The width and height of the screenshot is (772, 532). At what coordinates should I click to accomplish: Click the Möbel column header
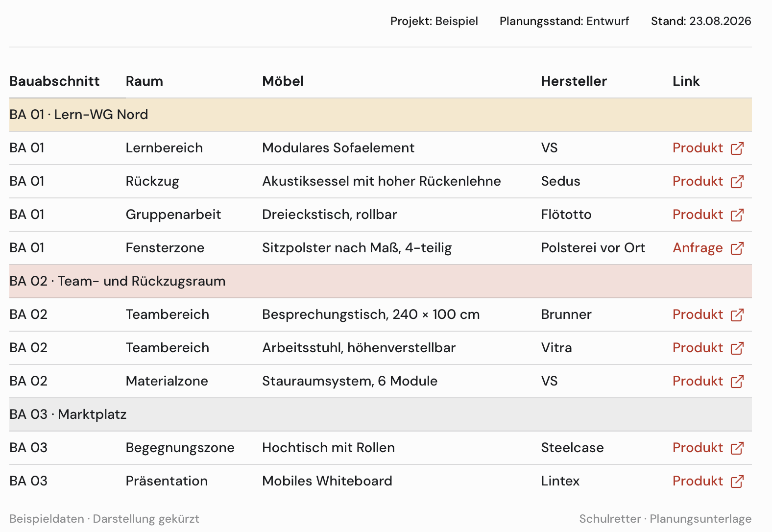(283, 81)
